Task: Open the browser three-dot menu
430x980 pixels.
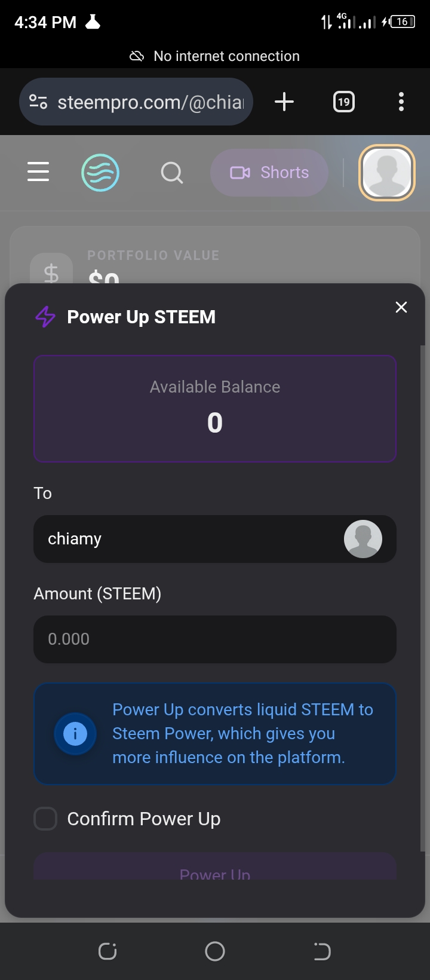Action: (x=401, y=102)
